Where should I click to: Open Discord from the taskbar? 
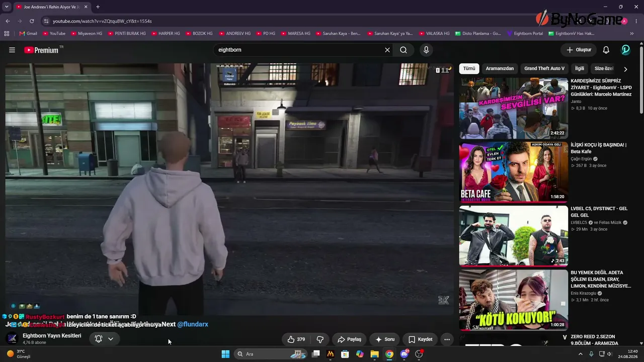pyautogui.click(x=404, y=354)
